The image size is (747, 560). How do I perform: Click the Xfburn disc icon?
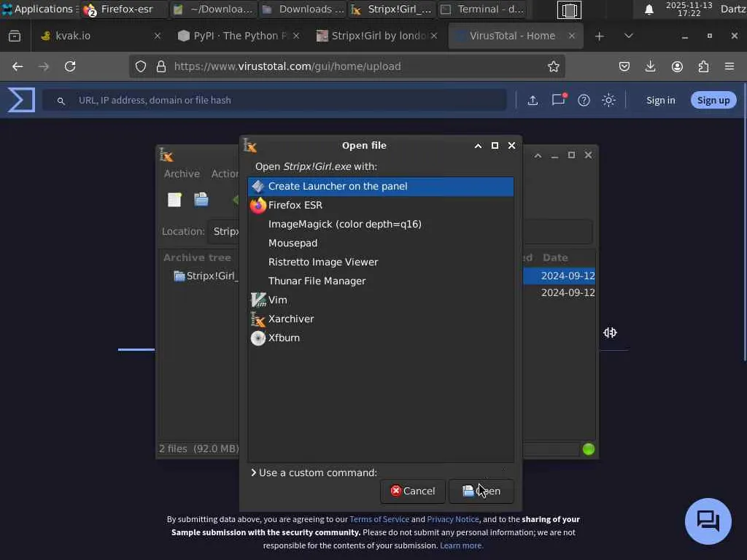258,338
